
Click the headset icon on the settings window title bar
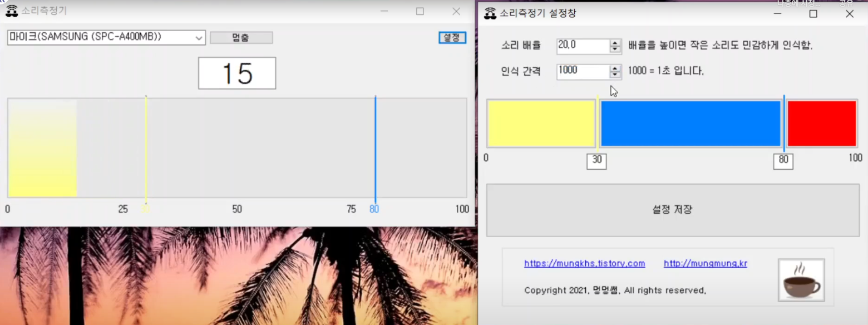(490, 13)
